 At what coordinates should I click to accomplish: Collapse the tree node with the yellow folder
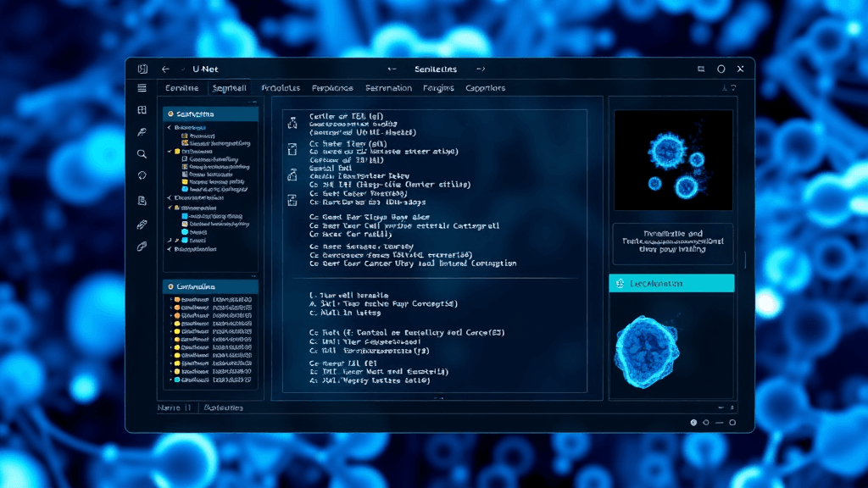click(x=170, y=151)
